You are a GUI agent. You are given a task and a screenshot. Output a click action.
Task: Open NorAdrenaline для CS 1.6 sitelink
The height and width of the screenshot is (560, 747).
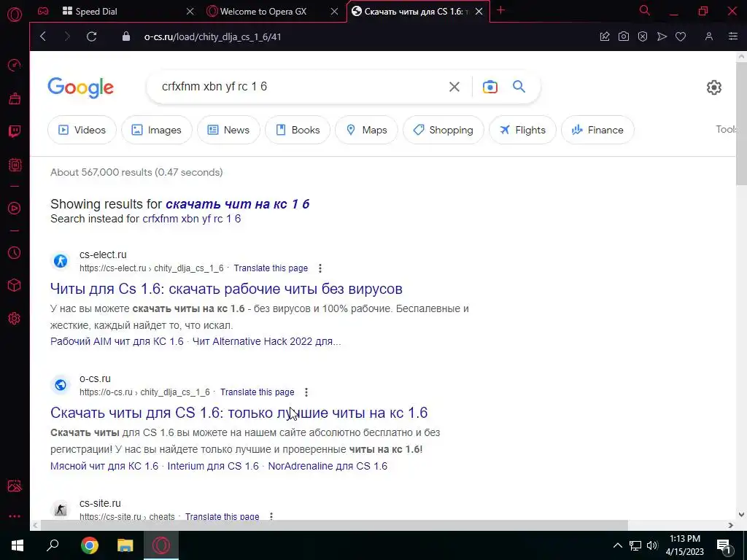(x=328, y=466)
